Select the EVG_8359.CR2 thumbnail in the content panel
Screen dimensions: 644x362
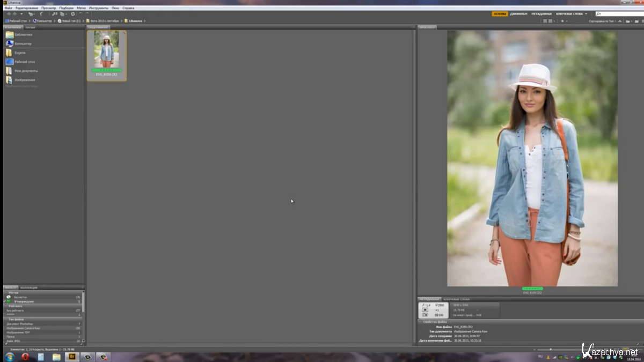tap(106, 55)
